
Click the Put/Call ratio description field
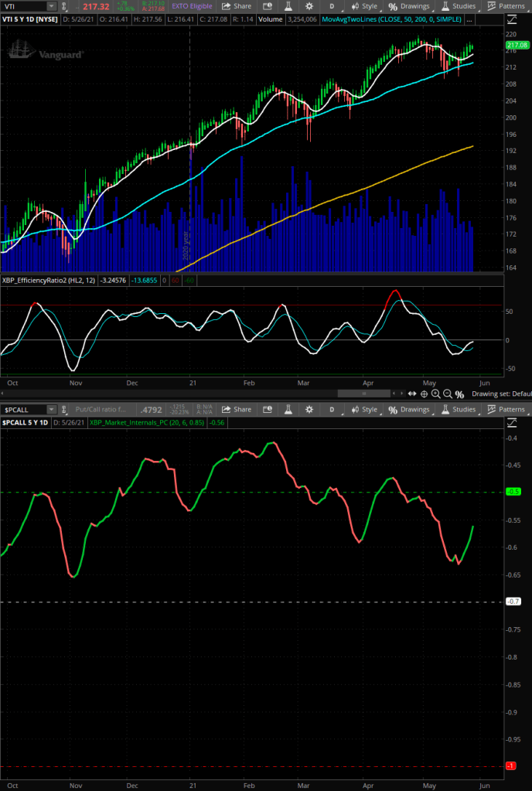tap(99, 409)
